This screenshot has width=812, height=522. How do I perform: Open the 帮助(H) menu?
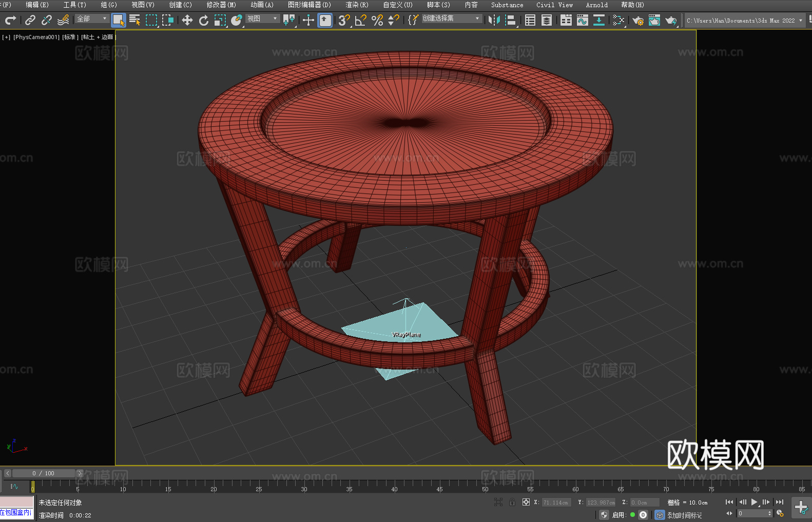pyautogui.click(x=632, y=5)
